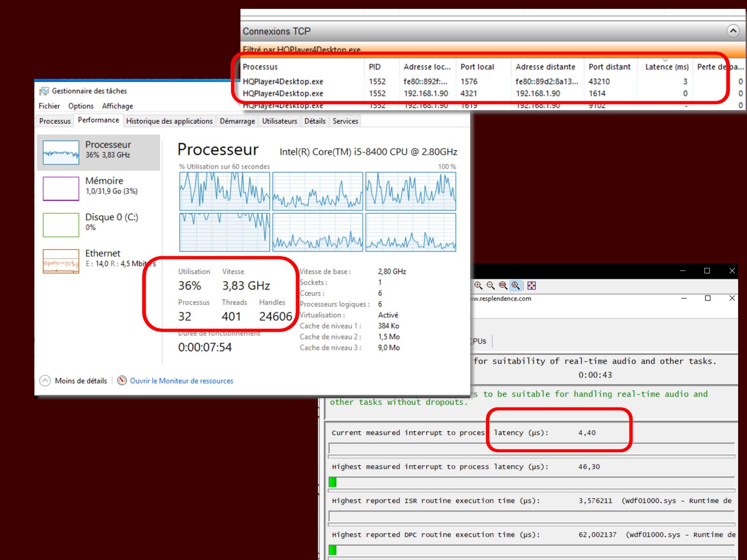This screenshot has width=747, height=560.
Task: Select HQPlayer4Desktop.exe row with port 4321
Action: pyautogui.click(x=493, y=93)
